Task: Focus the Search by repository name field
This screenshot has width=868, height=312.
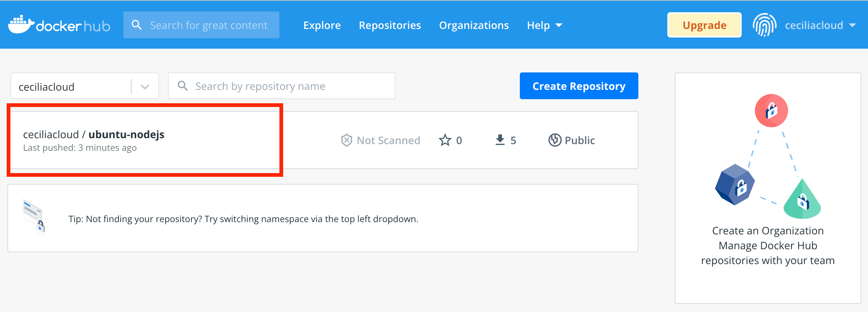Action: 282,86
